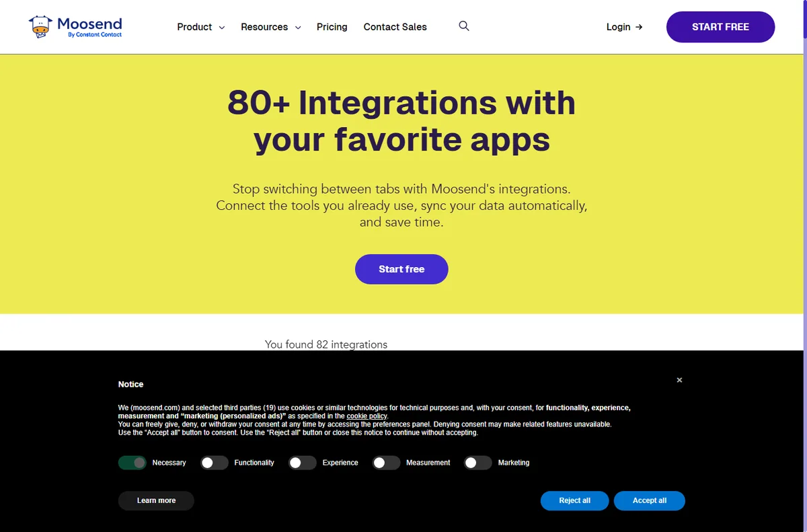Close the cookie notice with X

point(679,380)
